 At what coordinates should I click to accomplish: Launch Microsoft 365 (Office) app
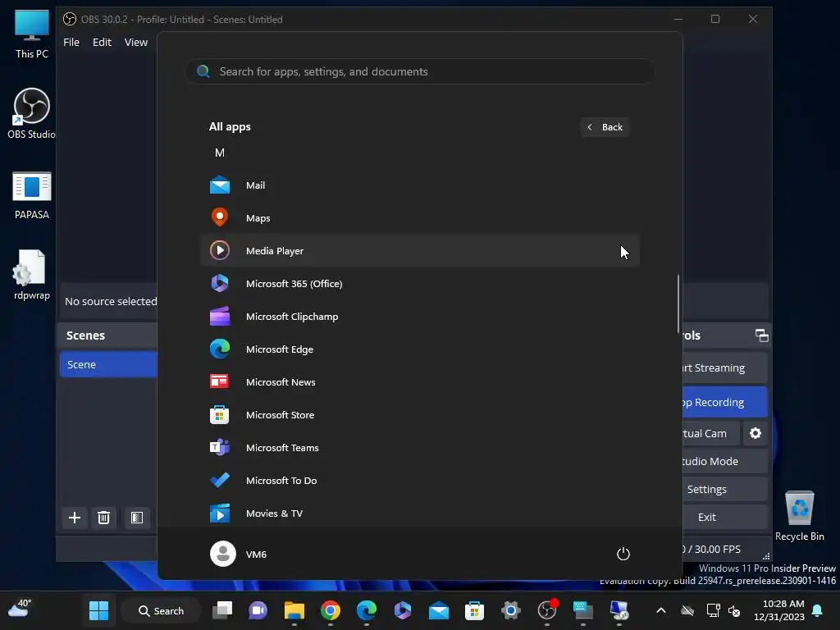click(419, 283)
